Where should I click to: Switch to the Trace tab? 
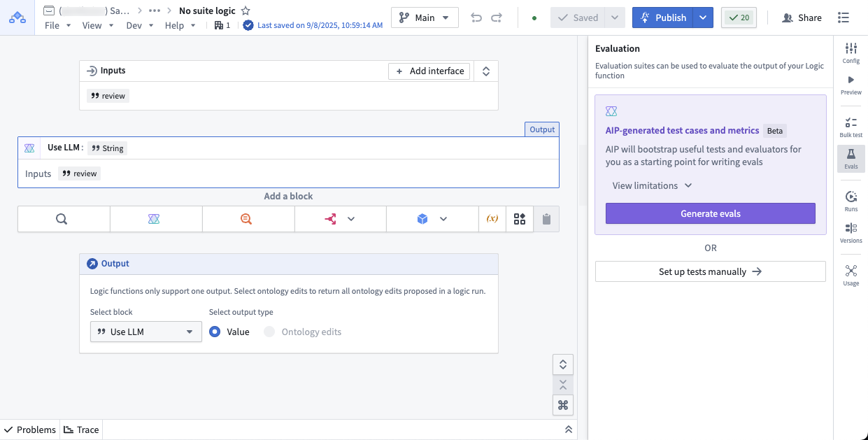pyautogui.click(x=81, y=430)
